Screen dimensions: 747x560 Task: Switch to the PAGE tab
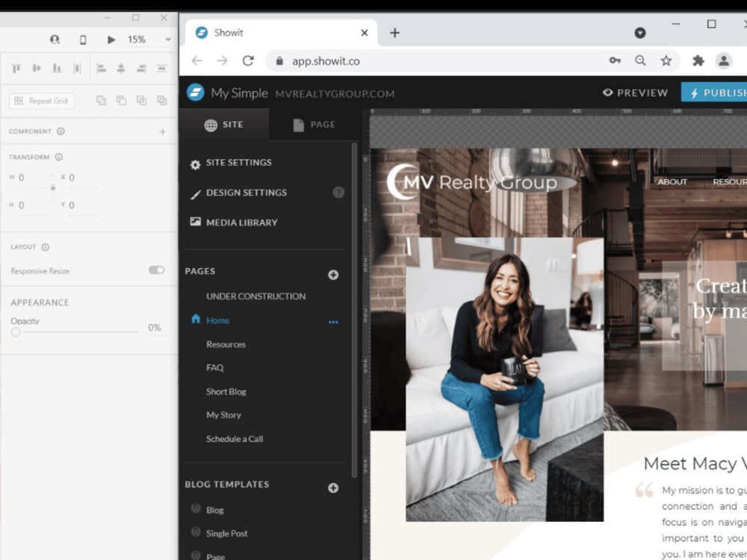pyautogui.click(x=314, y=125)
